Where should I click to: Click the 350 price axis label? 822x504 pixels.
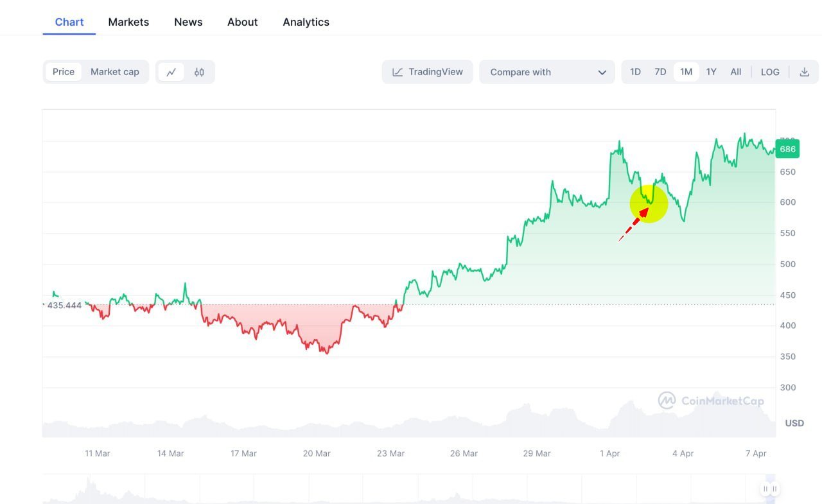787,356
